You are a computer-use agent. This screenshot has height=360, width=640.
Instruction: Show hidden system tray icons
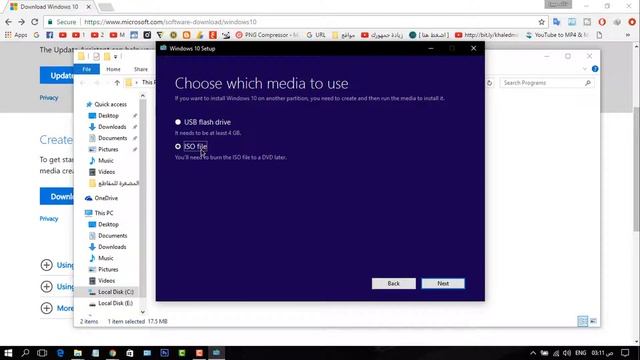[533, 353]
